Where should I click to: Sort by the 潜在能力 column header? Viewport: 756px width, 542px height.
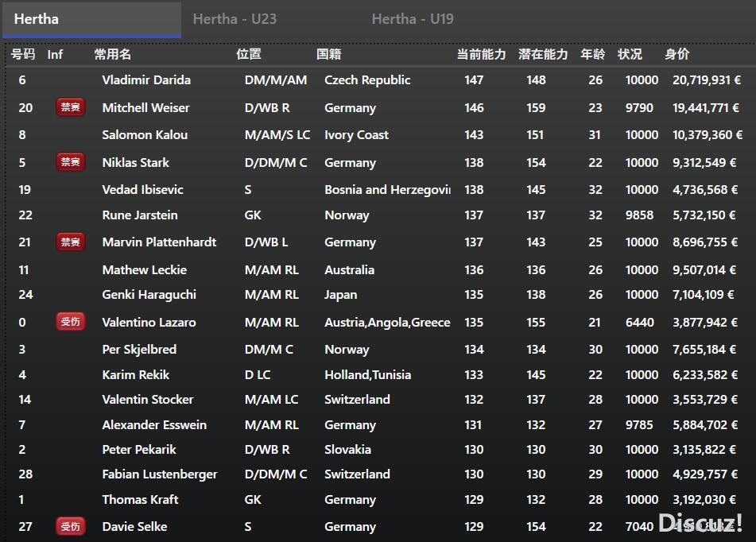(x=543, y=54)
